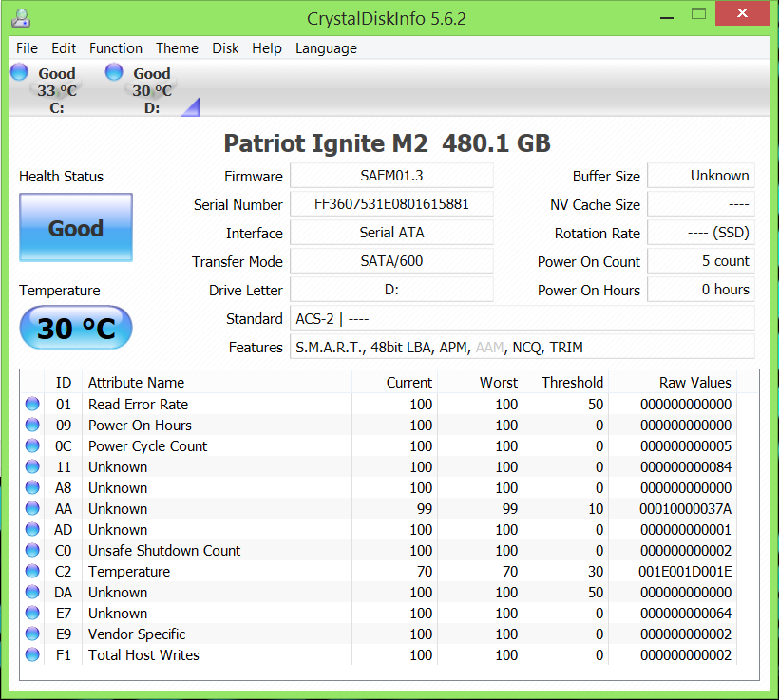Open the File menu

coord(27,48)
